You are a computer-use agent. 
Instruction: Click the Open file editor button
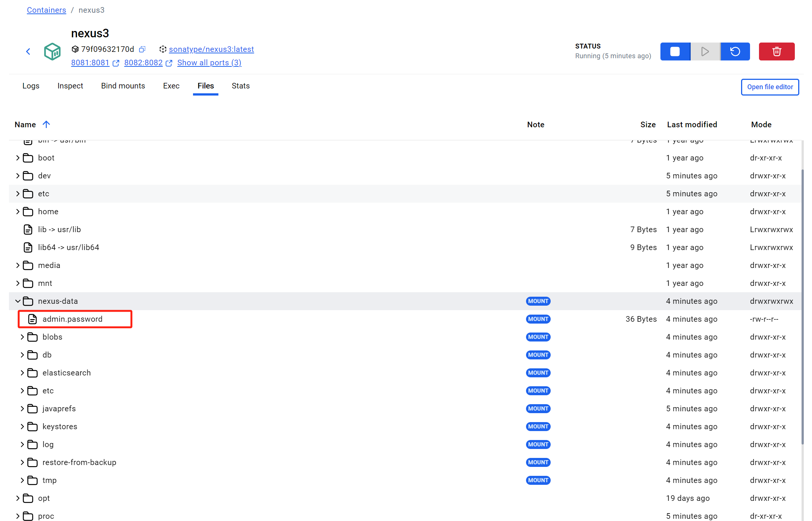click(x=770, y=87)
